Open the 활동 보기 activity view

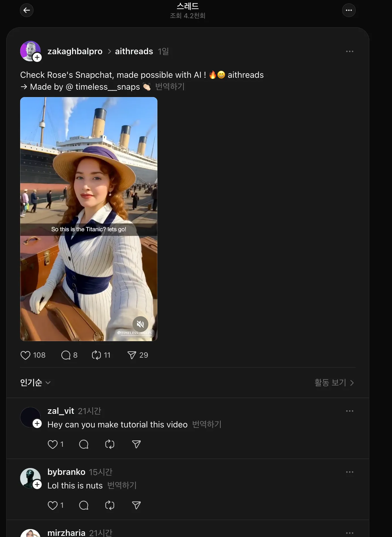[334, 383]
